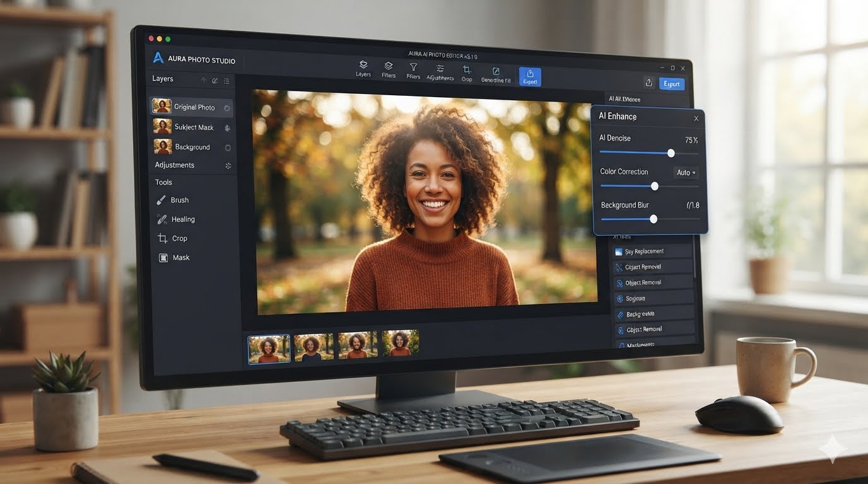Select the second thumbnail in the filmstrip
This screenshot has width=868, height=484.
[x=314, y=346]
